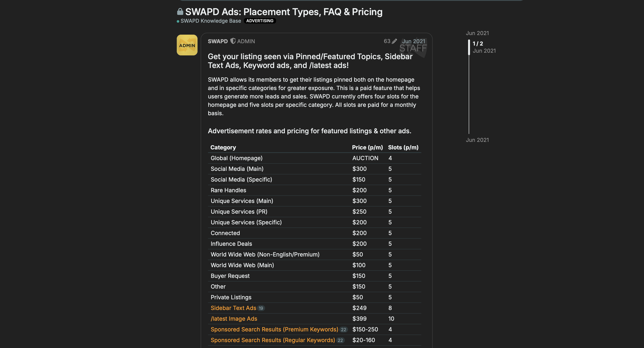Open the /latest Image Ads link

[x=234, y=319]
